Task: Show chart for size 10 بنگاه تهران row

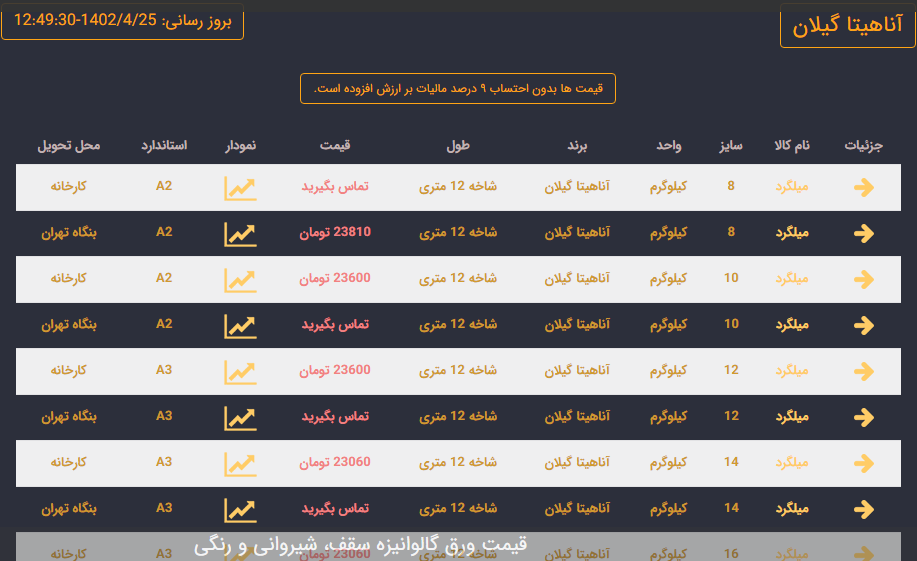Action: pos(240,325)
